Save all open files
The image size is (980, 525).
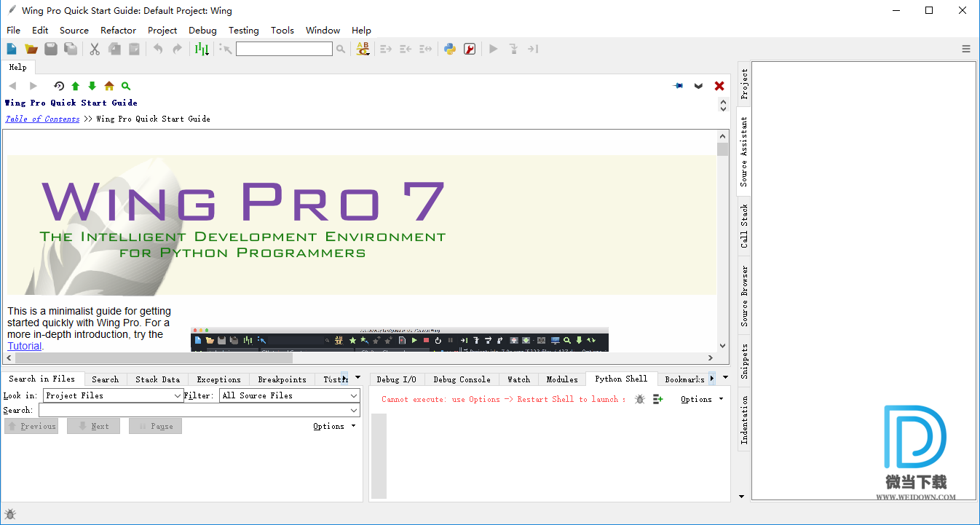point(71,49)
